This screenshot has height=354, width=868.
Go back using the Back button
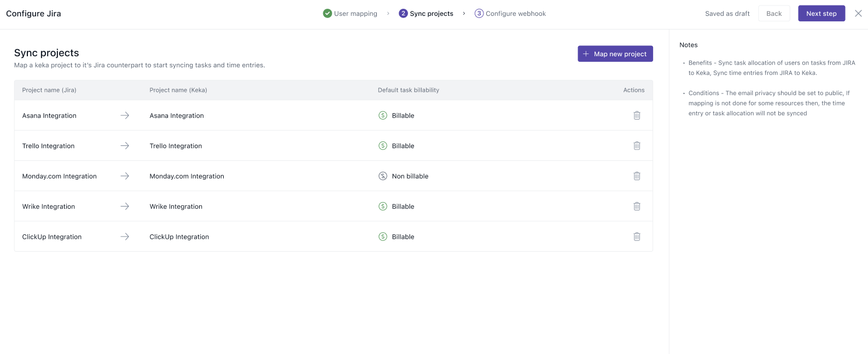773,14
